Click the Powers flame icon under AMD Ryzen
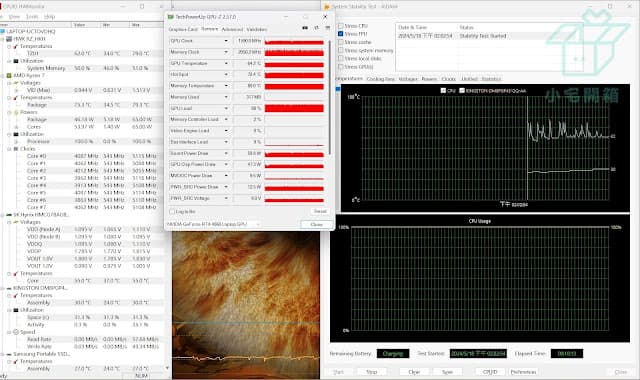The width and height of the screenshot is (640, 380). 16,112
